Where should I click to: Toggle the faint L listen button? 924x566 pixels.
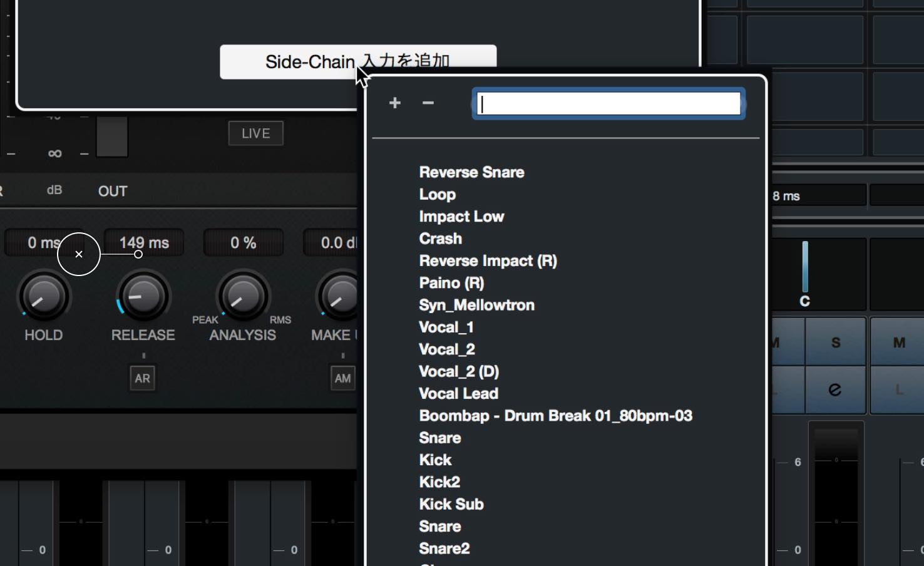[898, 389]
